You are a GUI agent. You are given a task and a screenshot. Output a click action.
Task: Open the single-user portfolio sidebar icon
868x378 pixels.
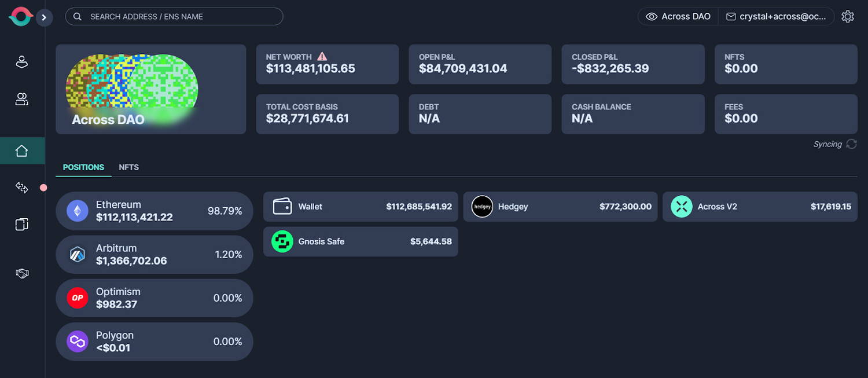(x=21, y=62)
